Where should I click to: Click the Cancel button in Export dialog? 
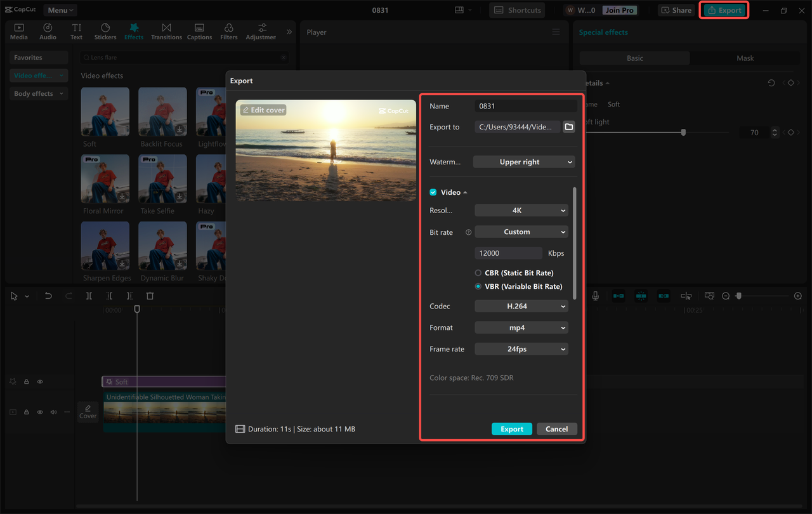click(556, 428)
